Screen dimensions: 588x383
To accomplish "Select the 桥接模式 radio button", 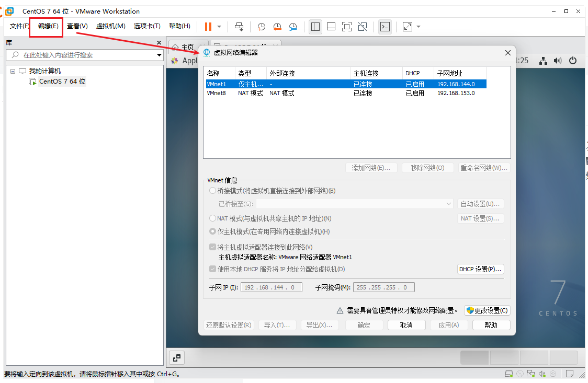I will (212, 191).
